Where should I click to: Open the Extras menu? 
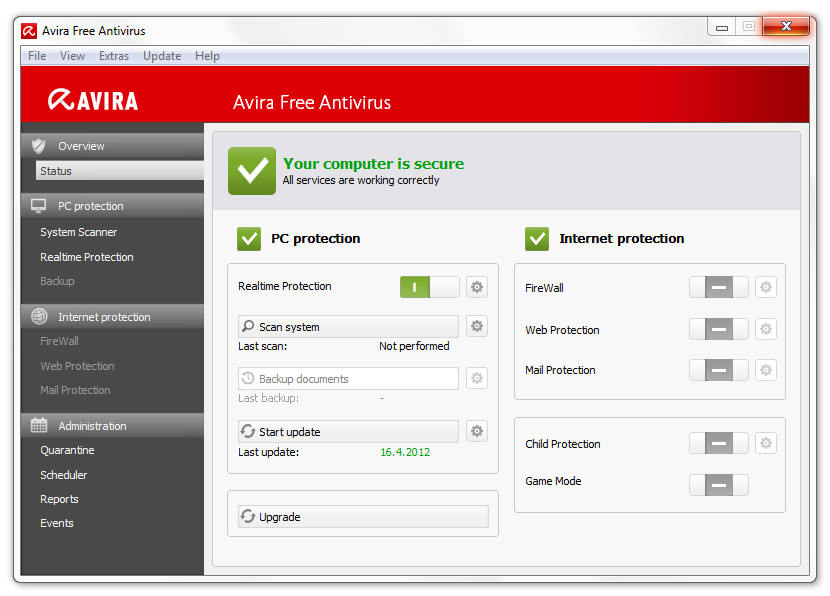click(x=114, y=56)
